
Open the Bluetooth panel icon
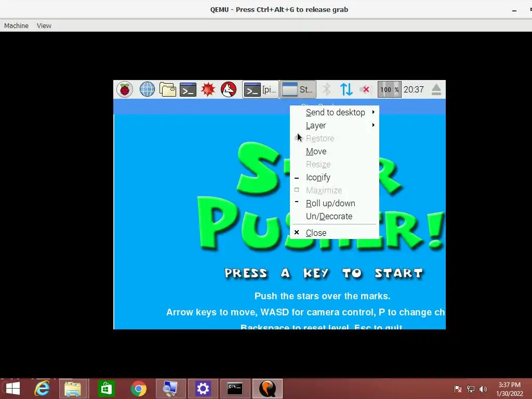tap(326, 89)
